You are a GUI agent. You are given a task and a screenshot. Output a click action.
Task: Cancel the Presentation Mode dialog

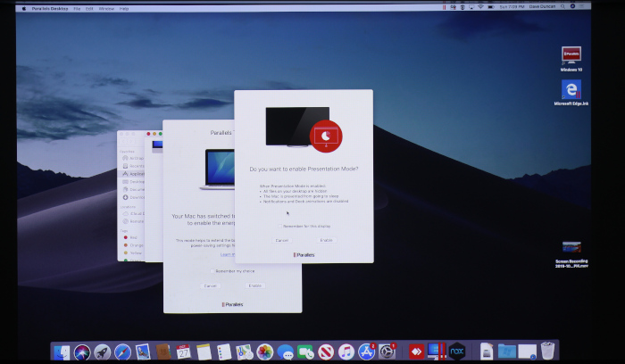tap(282, 240)
